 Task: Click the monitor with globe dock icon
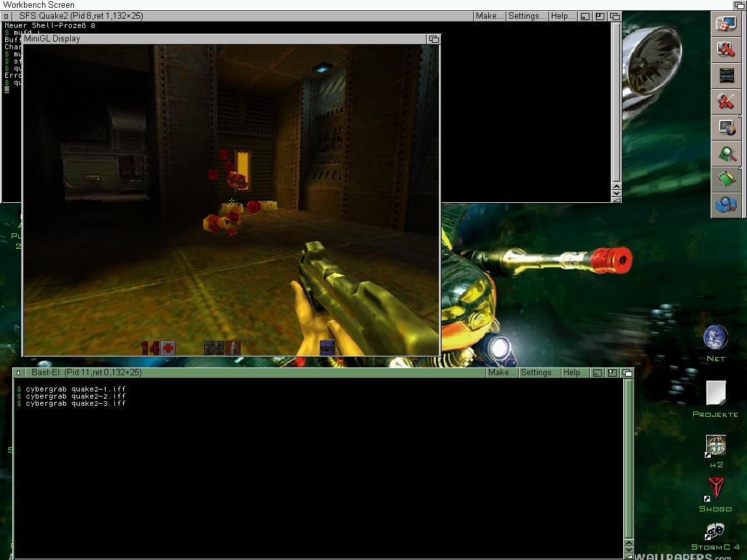tap(726, 128)
